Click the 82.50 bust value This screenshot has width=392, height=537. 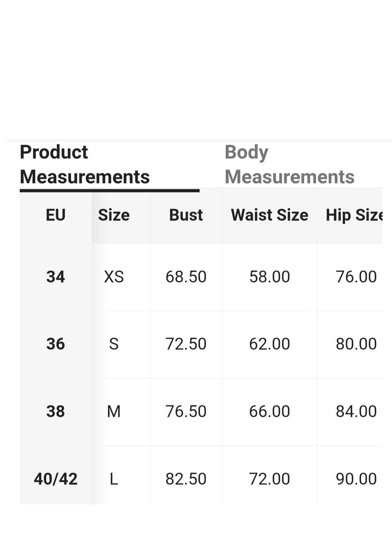point(186,479)
